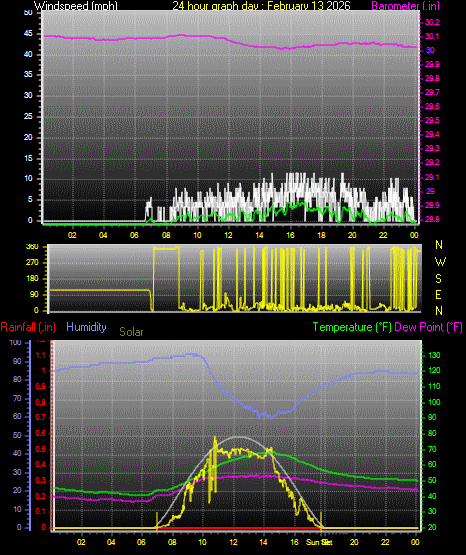Image resolution: width=466 pixels, height=555 pixels.
Task: Click the Dew Point (°F) legend label
Action: (428, 327)
